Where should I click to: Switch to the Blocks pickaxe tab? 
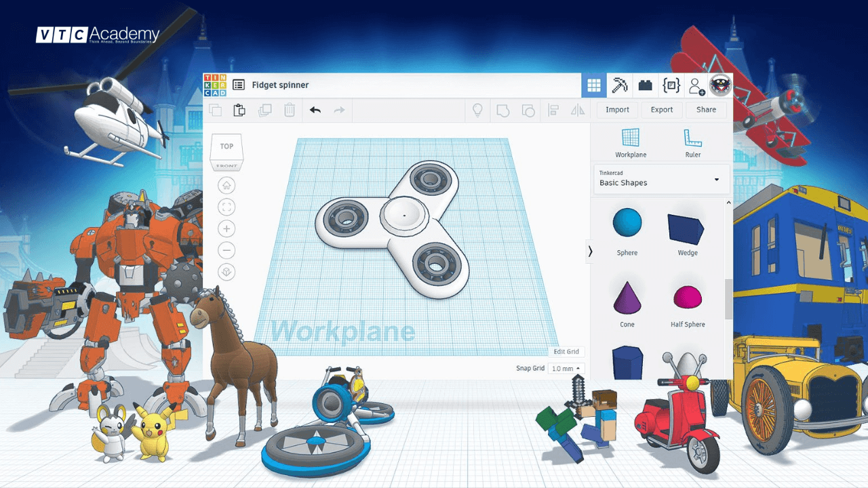click(620, 85)
